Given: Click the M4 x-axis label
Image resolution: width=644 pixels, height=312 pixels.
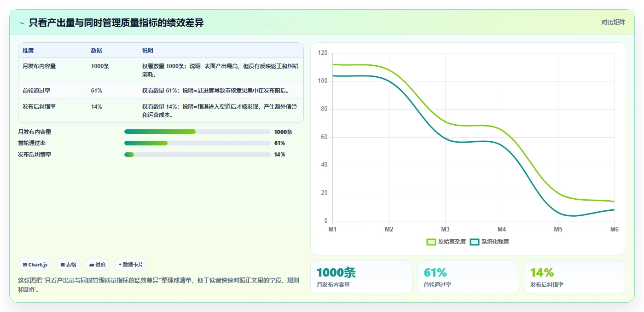Looking at the screenshot, I should pos(502,229).
